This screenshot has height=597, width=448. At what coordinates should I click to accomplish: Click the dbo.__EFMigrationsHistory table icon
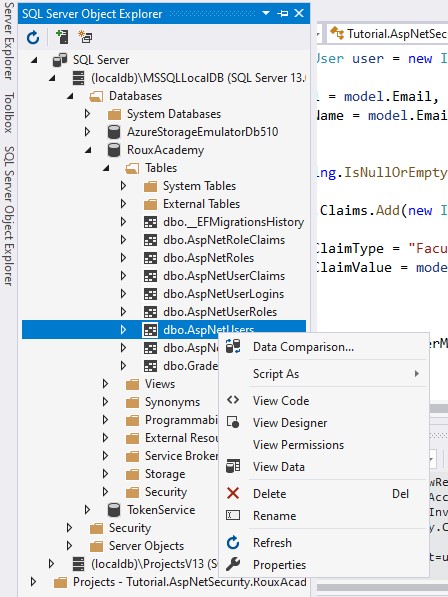point(150,222)
